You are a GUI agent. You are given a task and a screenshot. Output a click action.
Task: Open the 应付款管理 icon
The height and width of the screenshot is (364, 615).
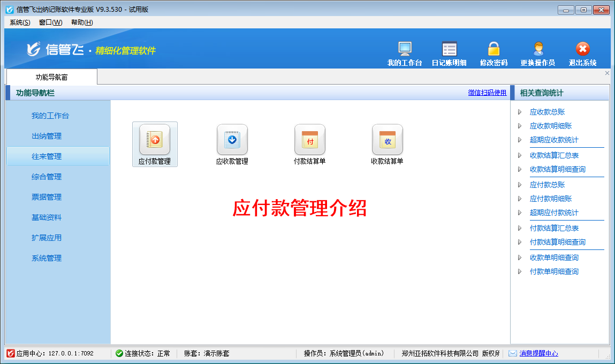pyautogui.click(x=154, y=140)
